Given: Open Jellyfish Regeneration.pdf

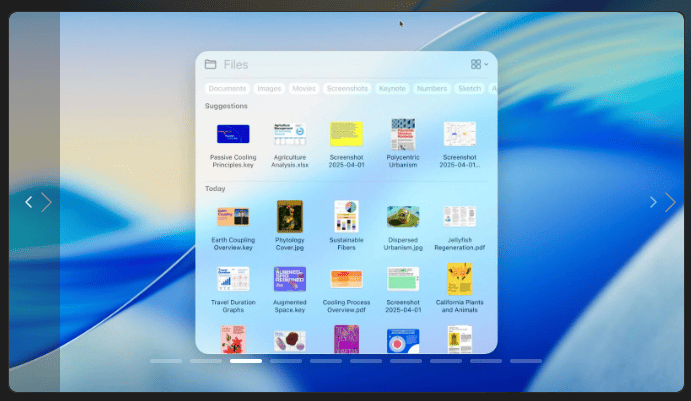Looking at the screenshot, I should 460,216.
